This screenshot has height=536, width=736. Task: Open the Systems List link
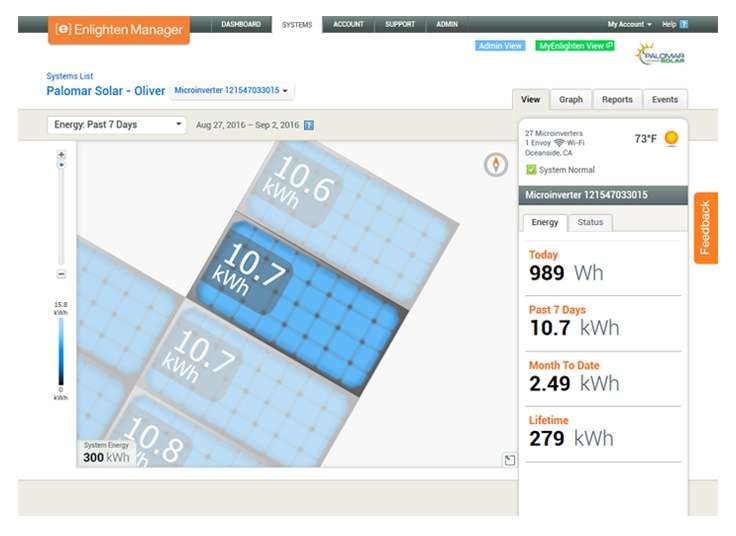pos(69,76)
